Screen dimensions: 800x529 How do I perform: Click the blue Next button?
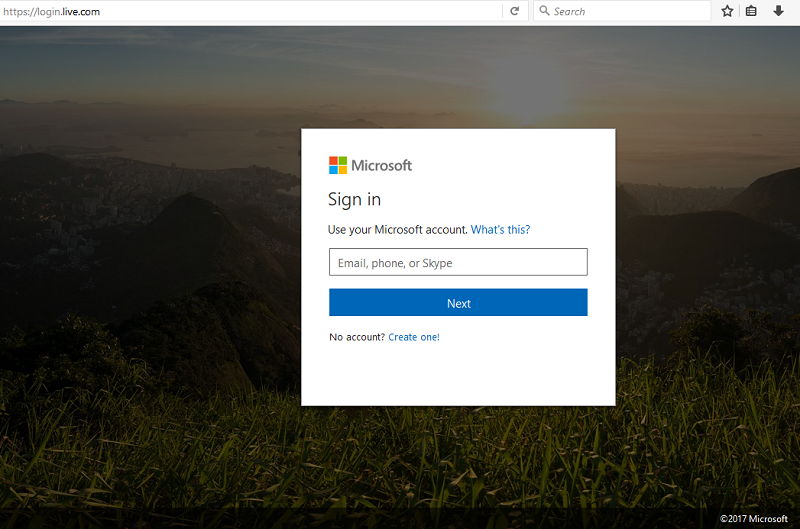click(458, 303)
